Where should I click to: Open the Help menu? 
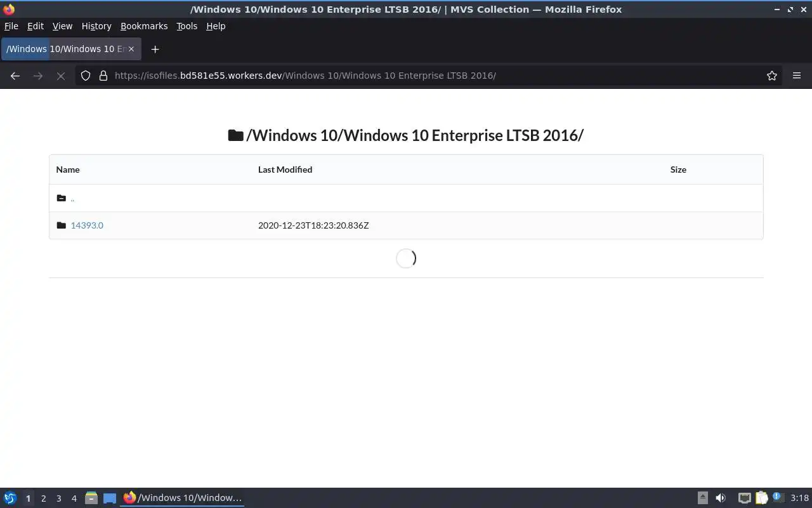pyautogui.click(x=216, y=26)
